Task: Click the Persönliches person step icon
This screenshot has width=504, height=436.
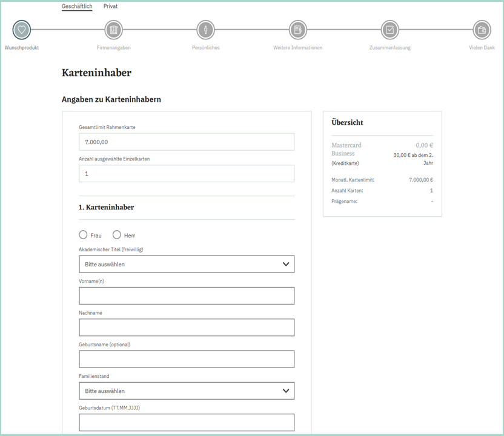Action: (205, 29)
